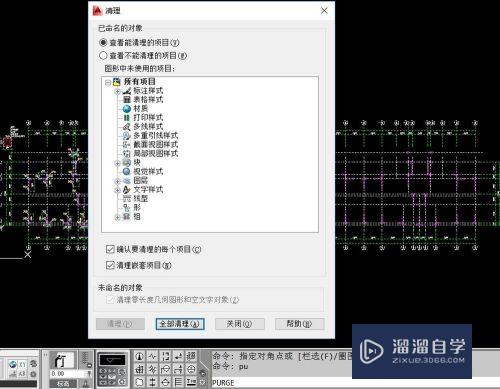Viewport: 500px width, 389px height.
Task: Expand the 标注样式 tree node
Action: pyautogui.click(x=117, y=91)
